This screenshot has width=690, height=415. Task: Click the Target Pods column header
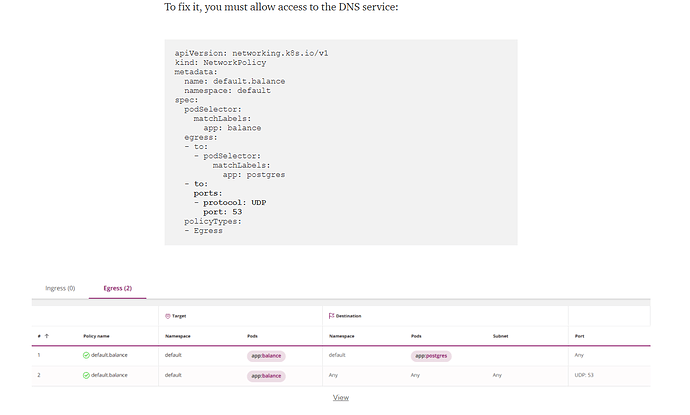[x=252, y=336]
